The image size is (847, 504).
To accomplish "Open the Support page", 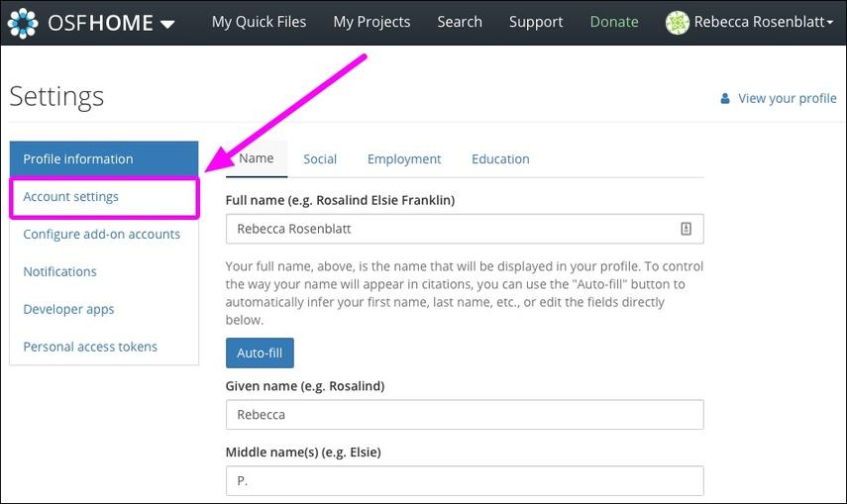I will 536,22.
